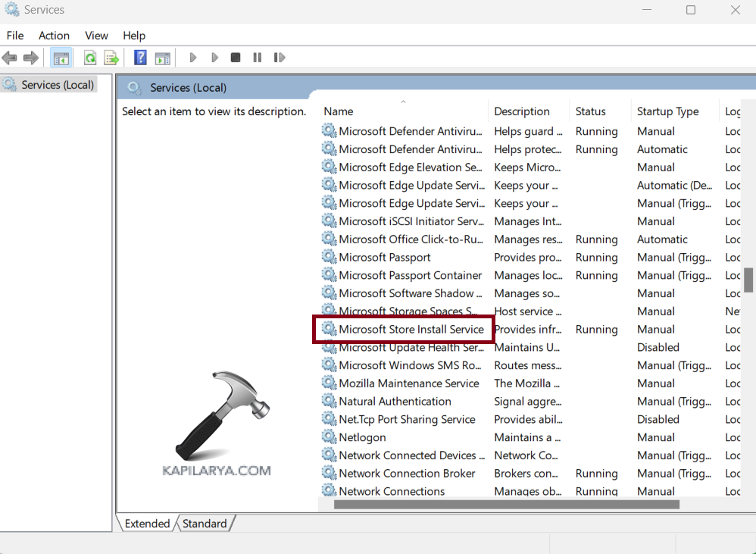
Task: Click the Stop Service square icon
Action: 236,58
